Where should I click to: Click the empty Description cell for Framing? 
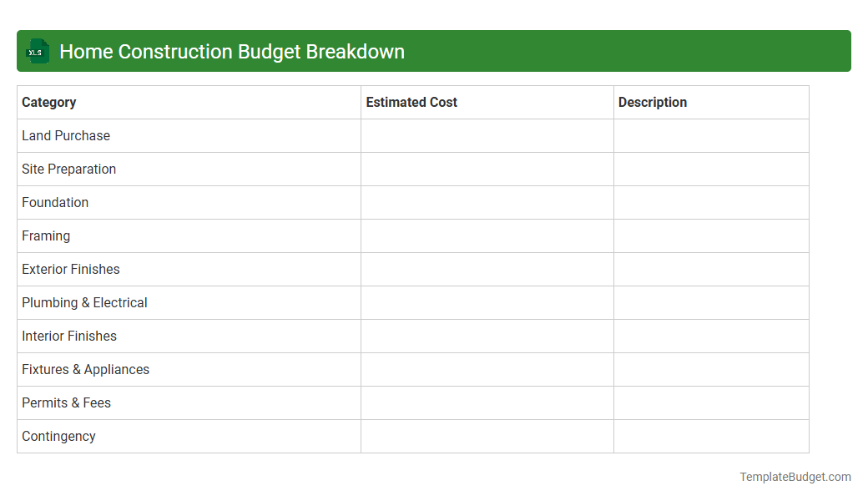click(x=710, y=235)
